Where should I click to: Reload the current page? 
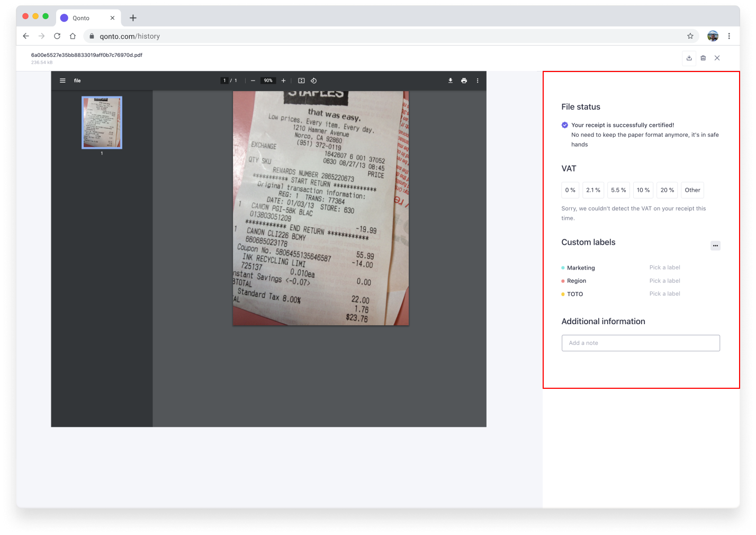tap(57, 36)
